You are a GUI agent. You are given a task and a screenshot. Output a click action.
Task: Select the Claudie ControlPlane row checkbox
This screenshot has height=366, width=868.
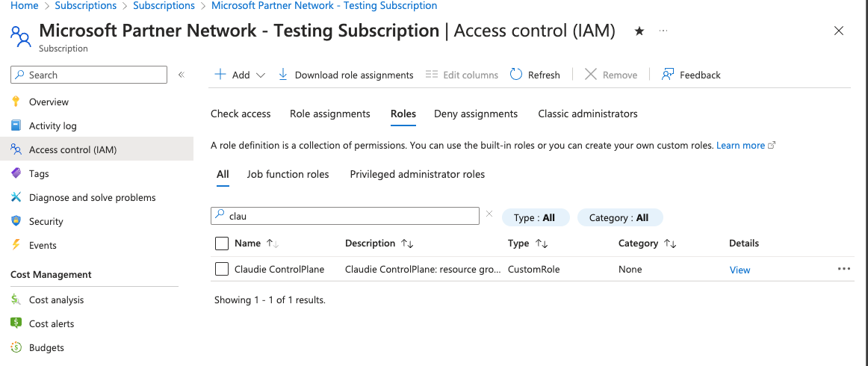(222, 269)
